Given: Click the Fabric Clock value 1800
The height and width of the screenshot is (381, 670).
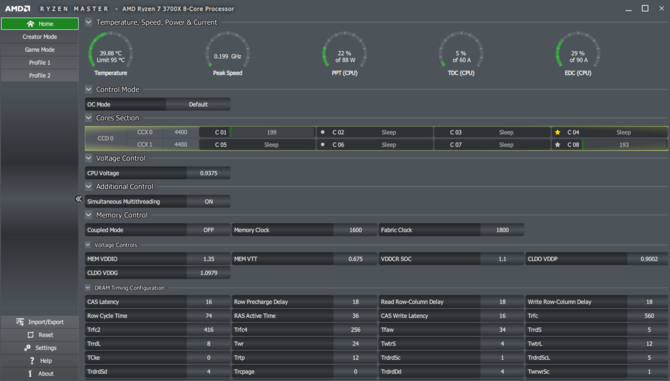Looking at the screenshot, I should 502,230.
